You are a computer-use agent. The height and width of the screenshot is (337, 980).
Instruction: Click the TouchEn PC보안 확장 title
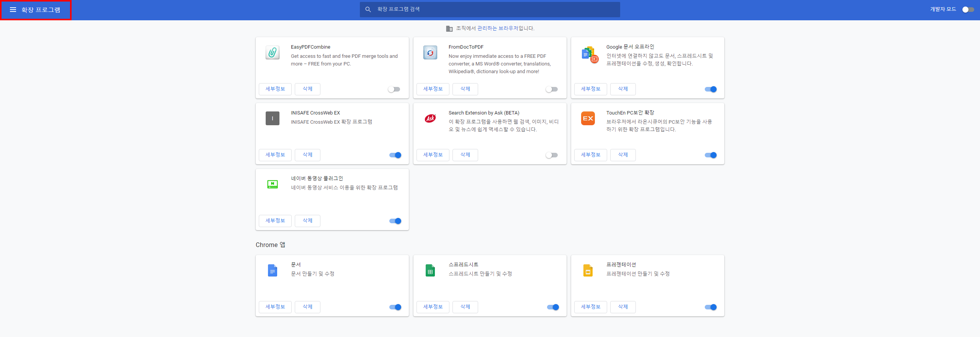point(630,113)
